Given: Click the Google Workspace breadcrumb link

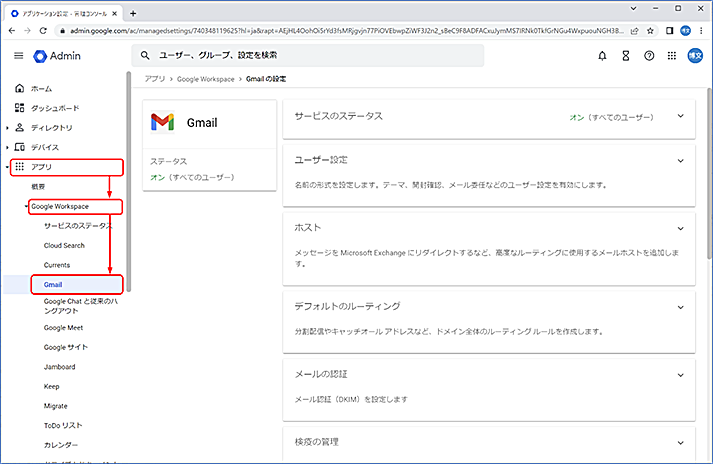Looking at the screenshot, I should [206, 79].
